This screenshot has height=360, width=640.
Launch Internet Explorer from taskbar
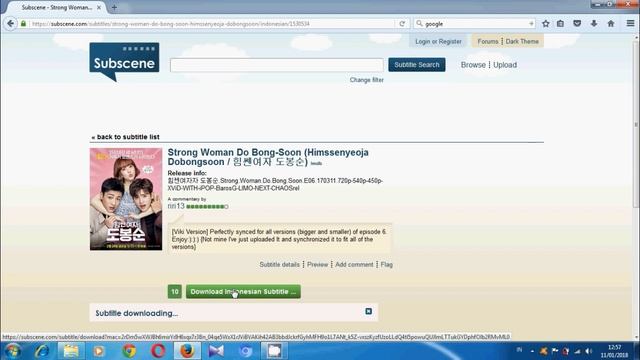click(x=42, y=351)
